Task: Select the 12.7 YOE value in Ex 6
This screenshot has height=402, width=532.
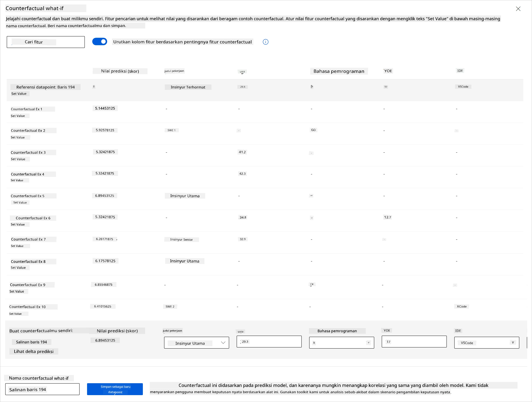Action: point(387,217)
